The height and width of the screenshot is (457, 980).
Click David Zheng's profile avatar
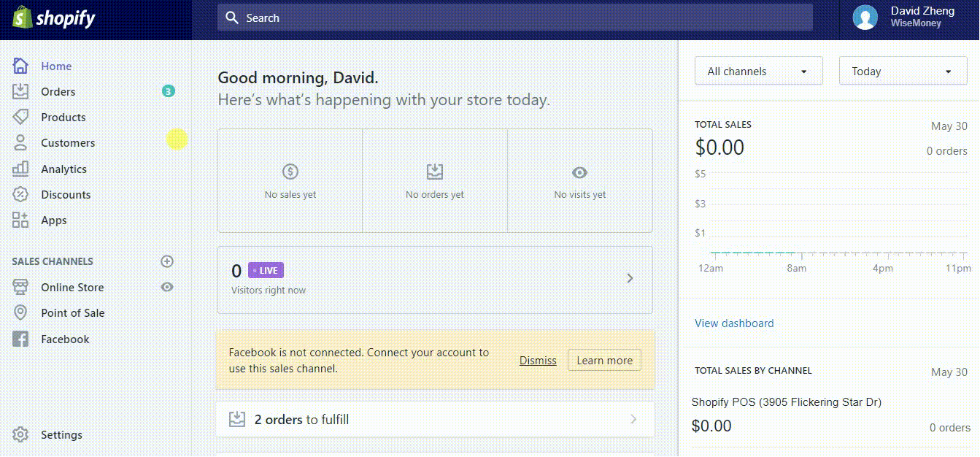(x=865, y=18)
